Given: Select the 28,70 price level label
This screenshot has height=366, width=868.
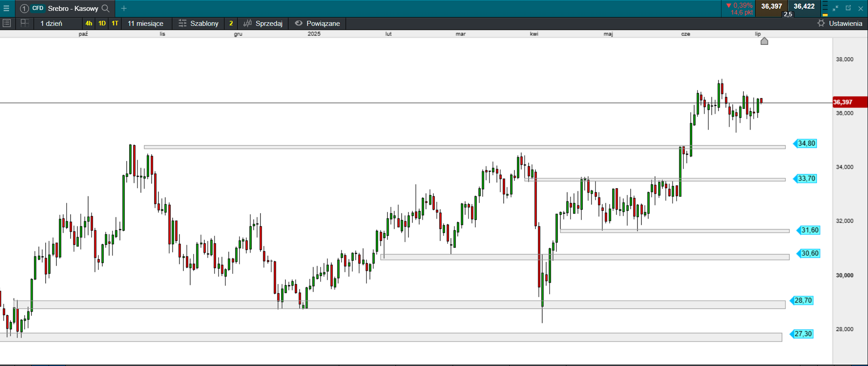Looking at the screenshot, I should 801,301.
